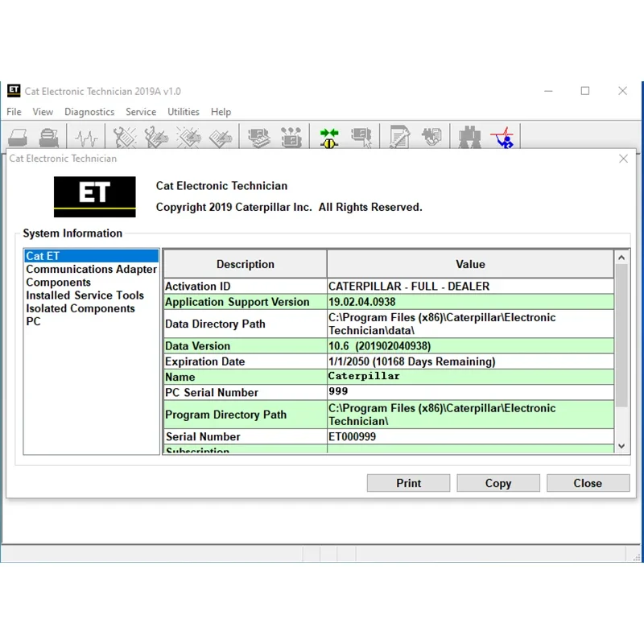
Task: Click the value 999
Action: point(338,391)
